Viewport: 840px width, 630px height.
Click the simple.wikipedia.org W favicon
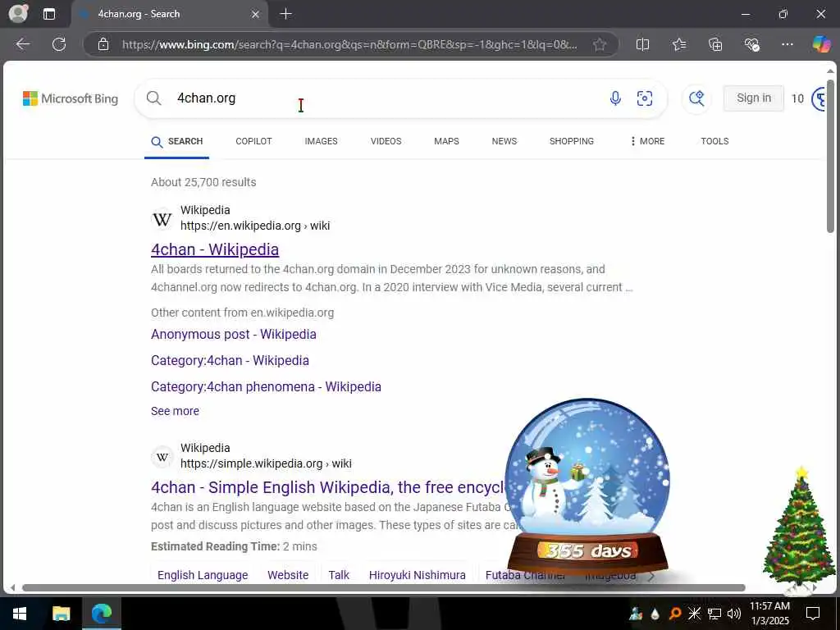[x=162, y=457]
